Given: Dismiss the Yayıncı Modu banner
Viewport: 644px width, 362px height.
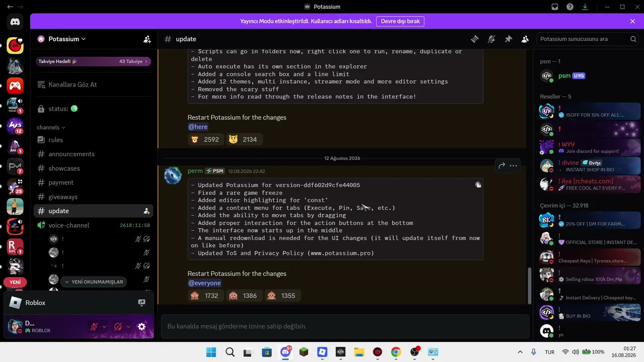Looking at the screenshot, I should [x=632, y=21].
